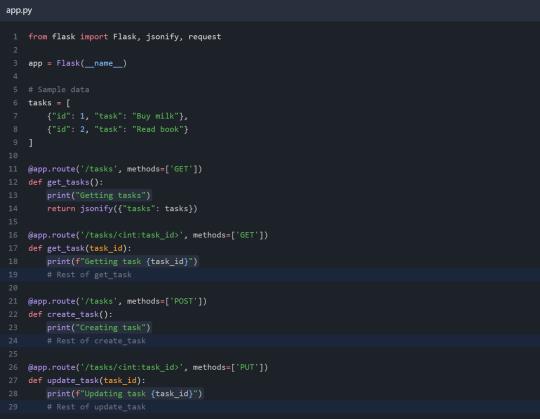Click the __name__ argument in Flask call
Viewport: 540px width, 419px height.
tap(104, 64)
